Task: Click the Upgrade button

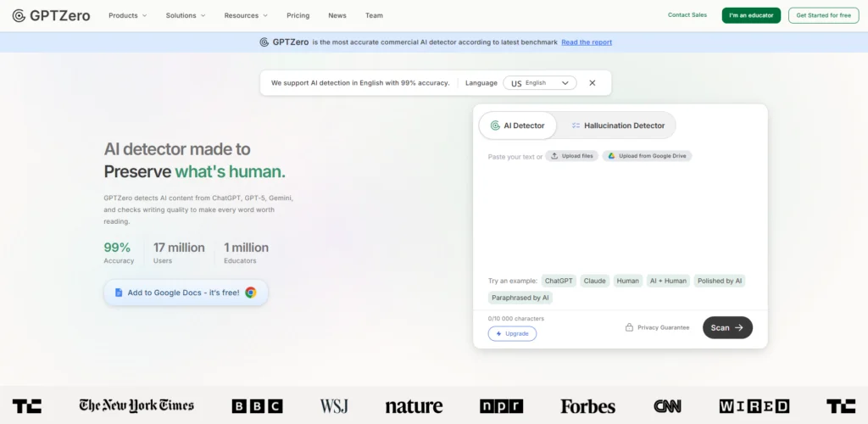Action: coord(512,334)
